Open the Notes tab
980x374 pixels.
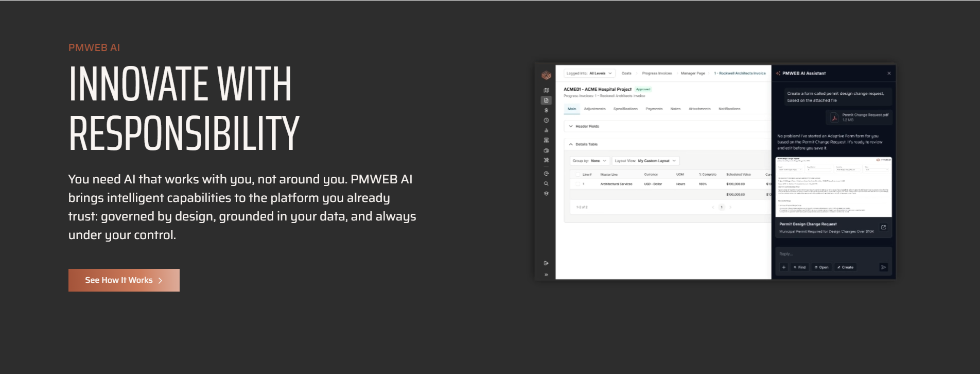[675, 109]
